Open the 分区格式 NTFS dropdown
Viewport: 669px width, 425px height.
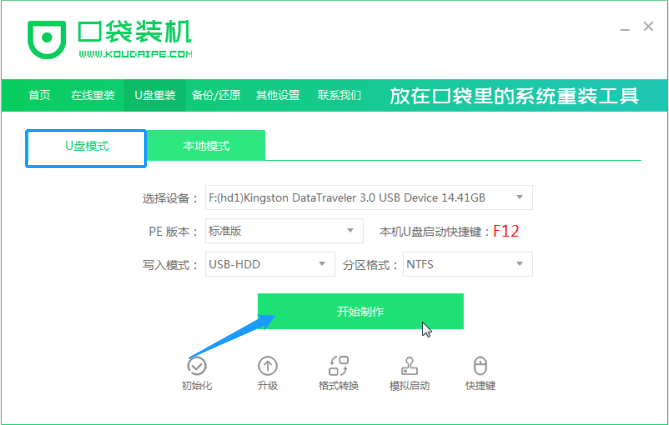[x=519, y=265]
